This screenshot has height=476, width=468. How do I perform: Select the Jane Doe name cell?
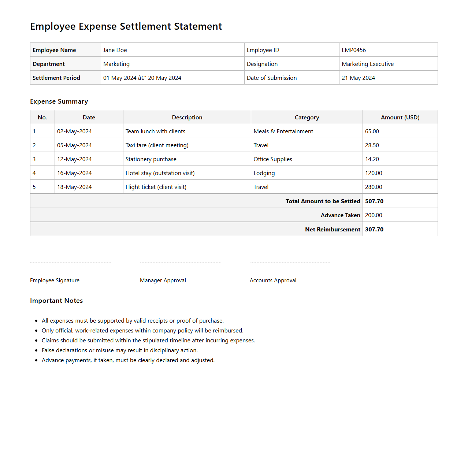click(115, 50)
